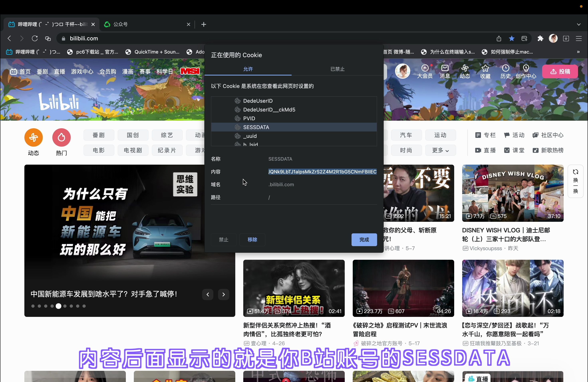588x382 pixels.
Task: Click the browser back arrow
Action: [9, 38]
